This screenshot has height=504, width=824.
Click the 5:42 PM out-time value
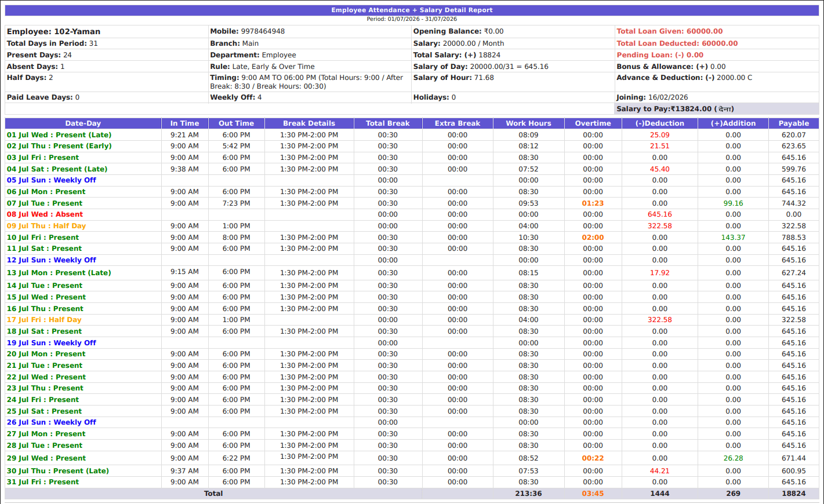click(236, 146)
